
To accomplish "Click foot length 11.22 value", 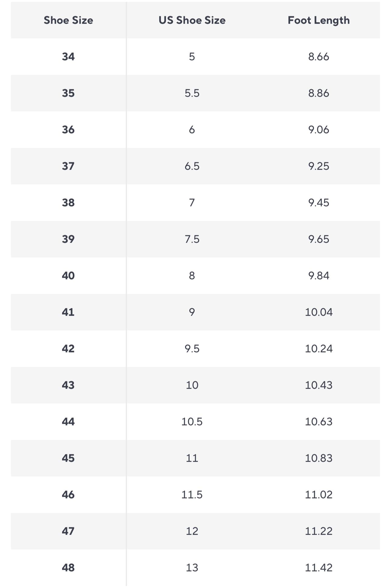I will pyautogui.click(x=319, y=531).
